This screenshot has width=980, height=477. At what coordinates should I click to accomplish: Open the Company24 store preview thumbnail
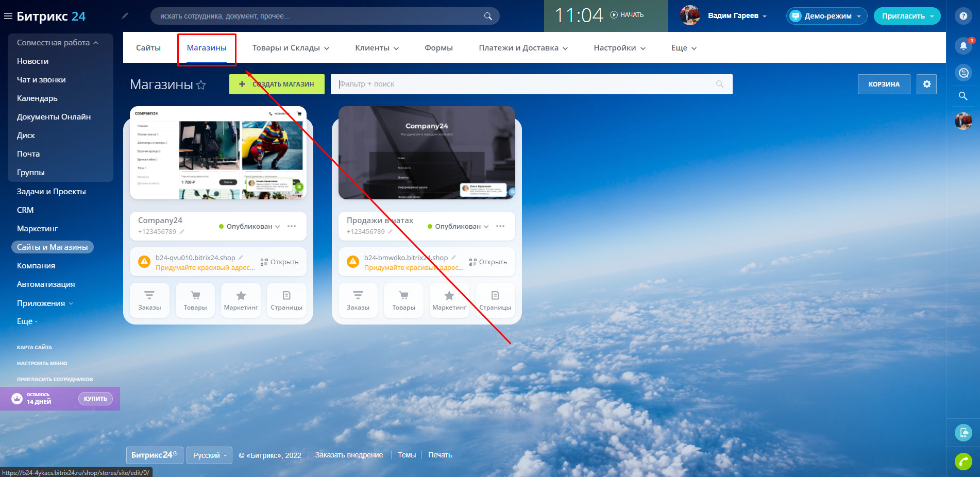click(218, 153)
